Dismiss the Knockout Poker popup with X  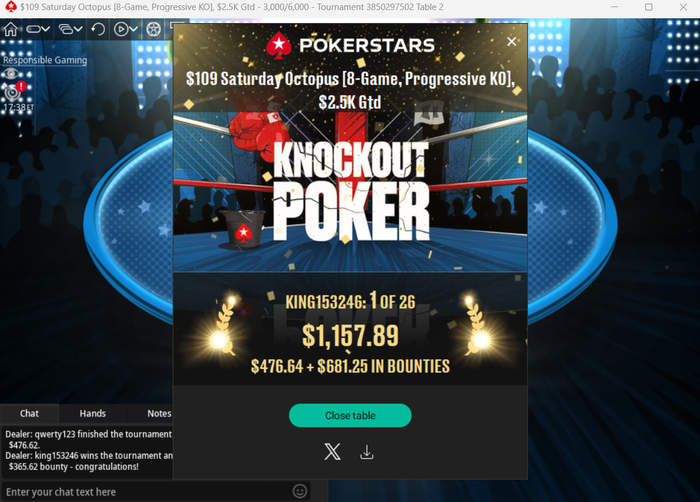512,42
